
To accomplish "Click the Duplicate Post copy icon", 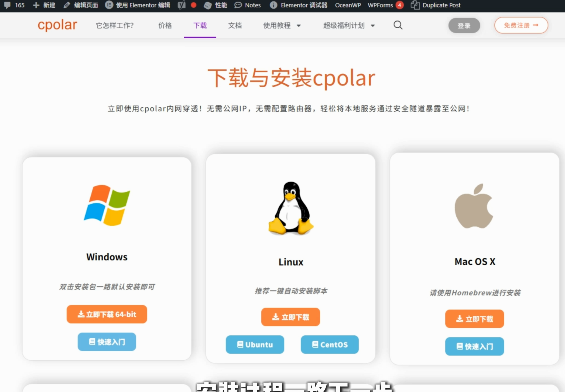I will coord(415,5).
